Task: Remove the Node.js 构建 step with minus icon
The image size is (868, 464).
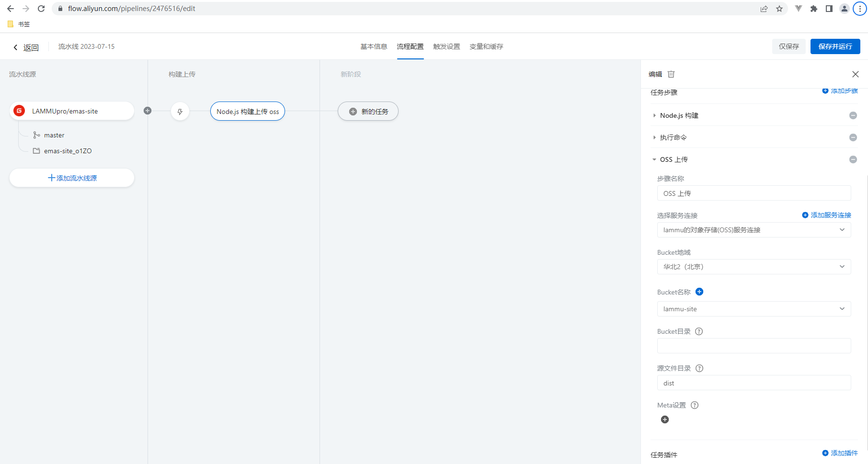Action: tap(853, 115)
